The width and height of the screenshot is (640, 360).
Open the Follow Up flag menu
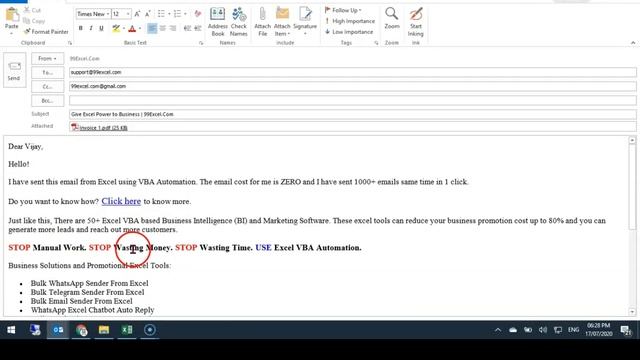[x=343, y=10]
